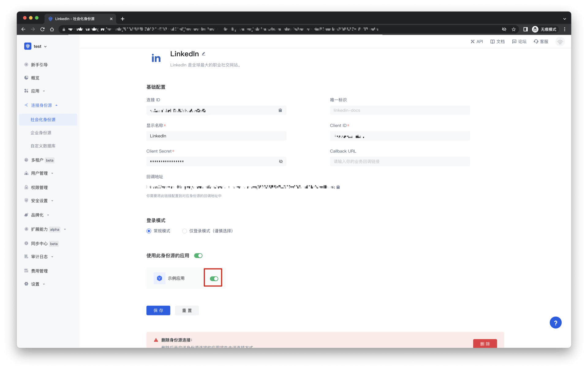Screen dimensions: 588x370
Task: Select 仅登录模式 radio option
Action: (184, 231)
